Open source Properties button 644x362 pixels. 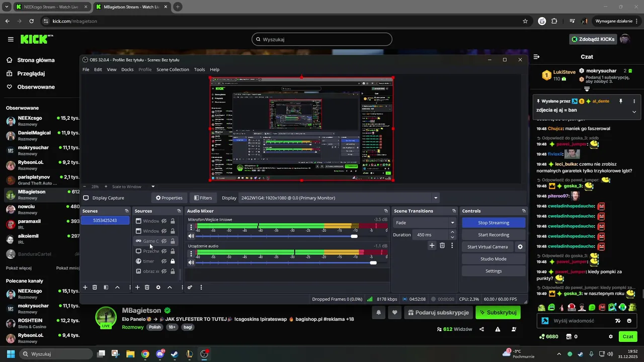(x=169, y=198)
